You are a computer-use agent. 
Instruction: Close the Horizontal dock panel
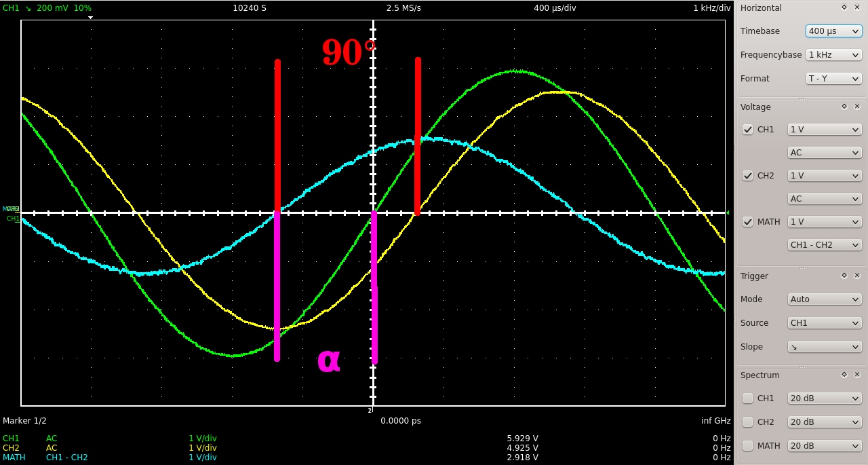point(857,7)
